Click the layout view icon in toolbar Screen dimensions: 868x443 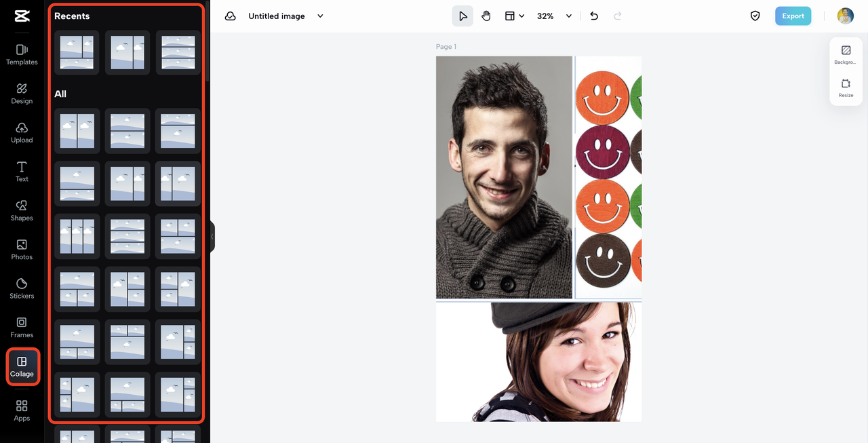click(509, 16)
